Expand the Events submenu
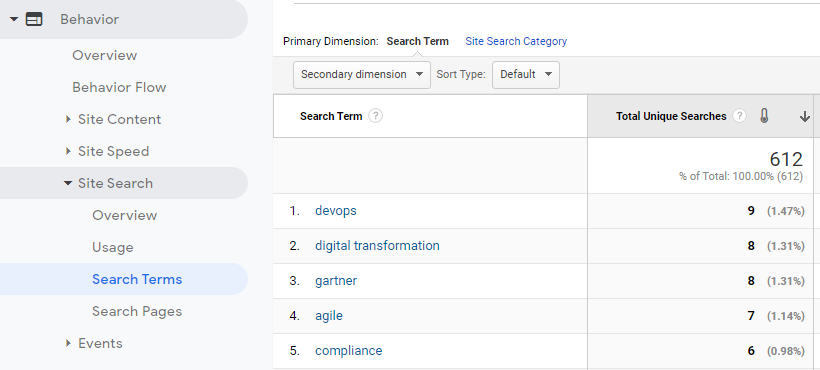The height and width of the screenshot is (370, 820). click(68, 343)
